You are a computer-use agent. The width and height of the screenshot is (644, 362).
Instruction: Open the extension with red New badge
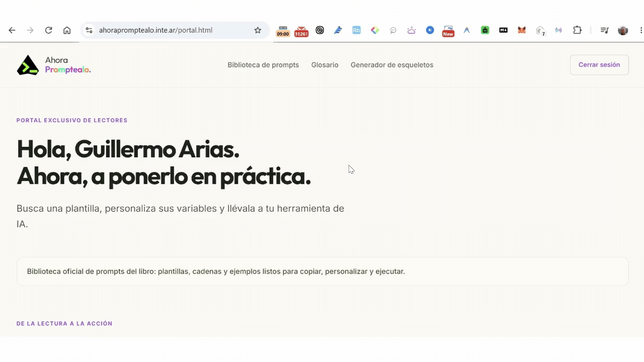point(448,31)
